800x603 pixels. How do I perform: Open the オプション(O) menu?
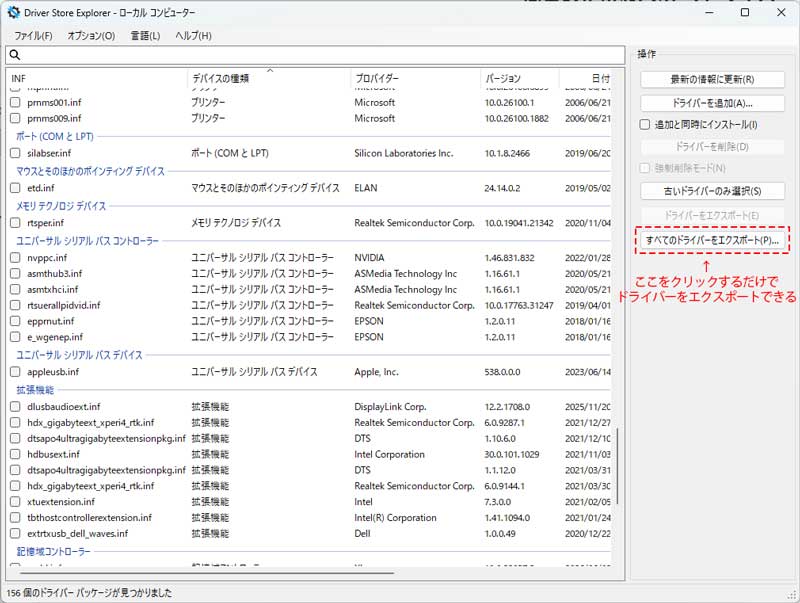(x=91, y=36)
